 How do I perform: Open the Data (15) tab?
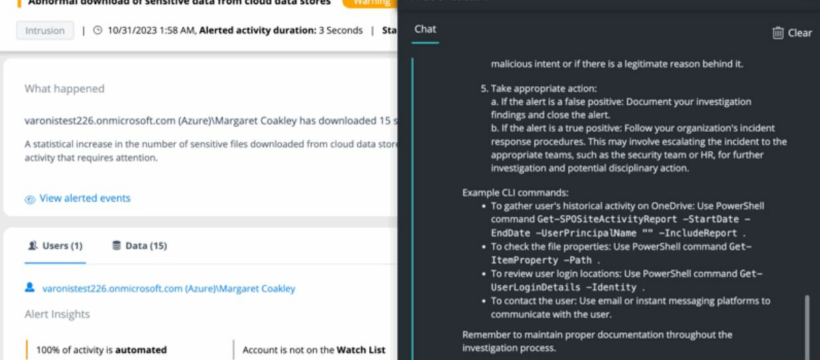pyautogui.click(x=140, y=246)
